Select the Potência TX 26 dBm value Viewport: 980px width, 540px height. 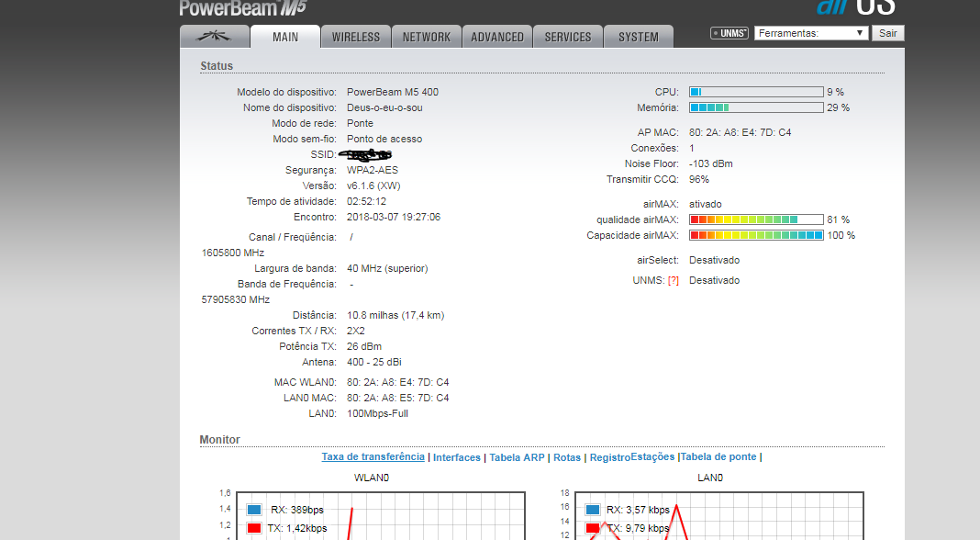364,346
